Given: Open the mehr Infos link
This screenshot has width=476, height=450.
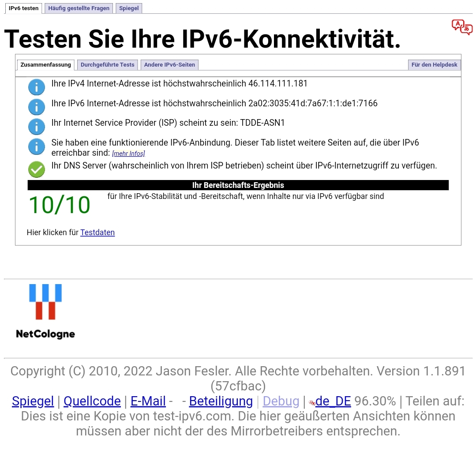Looking at the screenshot, I should pos(128,154).
